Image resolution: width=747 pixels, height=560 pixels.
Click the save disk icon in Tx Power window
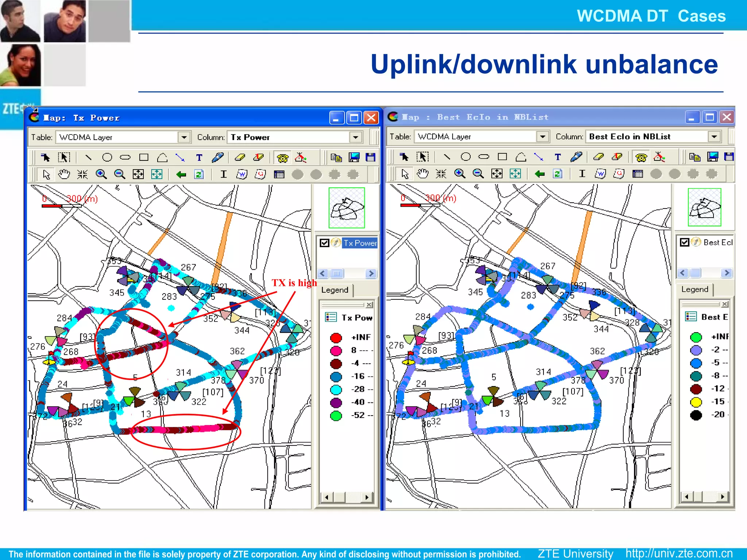[370, 157]
